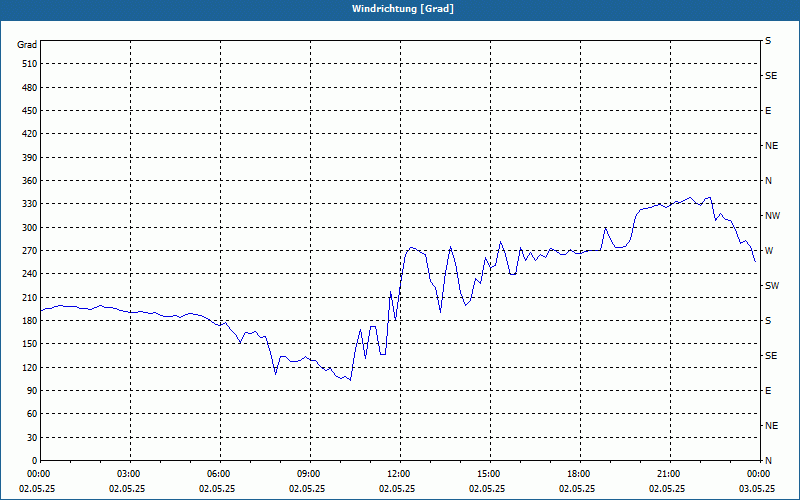Select the 02.05.25 date under 21:00

click(x=667, y=488)
